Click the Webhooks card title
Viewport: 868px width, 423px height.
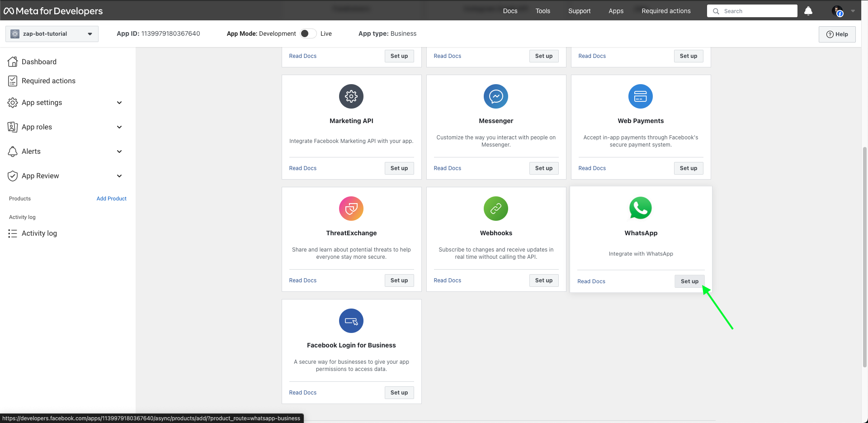click(496, 233)
